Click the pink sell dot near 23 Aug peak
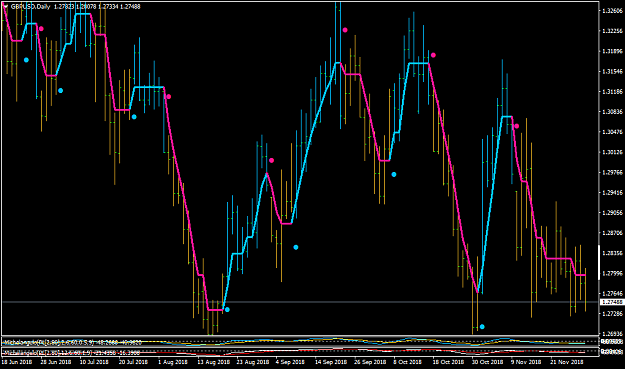Screen dimensions: 625x369 pyautogui.click(x=271, y=161)
